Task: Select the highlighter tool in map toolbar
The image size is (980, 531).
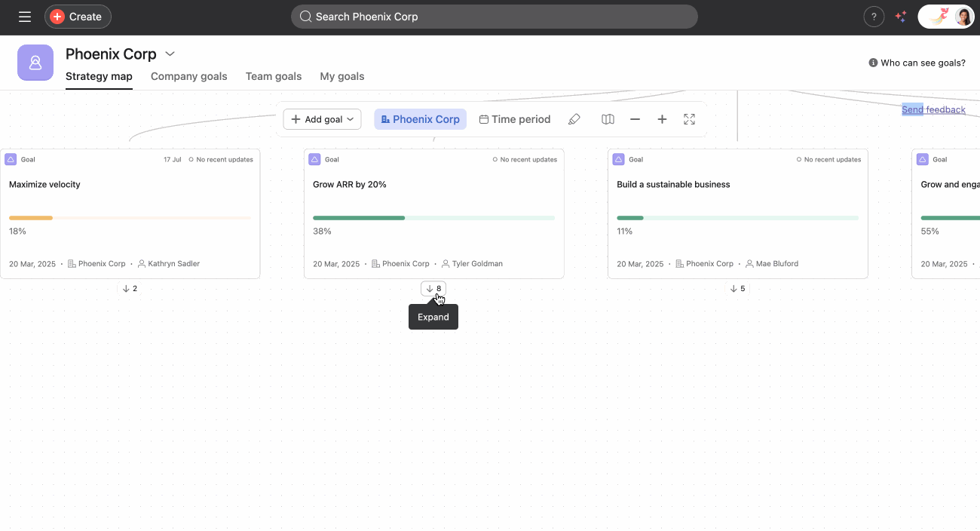Action: pos(574,119)
